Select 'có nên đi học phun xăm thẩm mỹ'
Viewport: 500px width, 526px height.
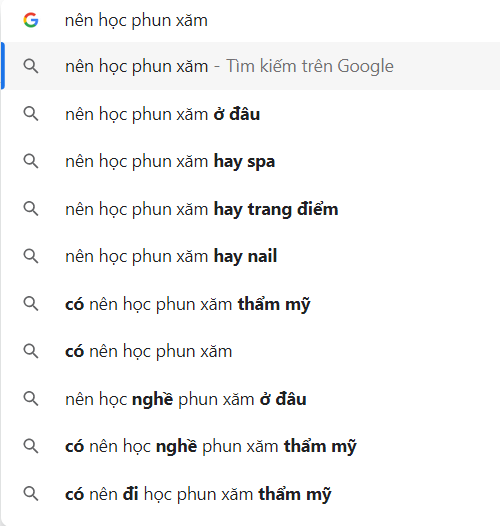pyautogui.click(x=251, y=494)
